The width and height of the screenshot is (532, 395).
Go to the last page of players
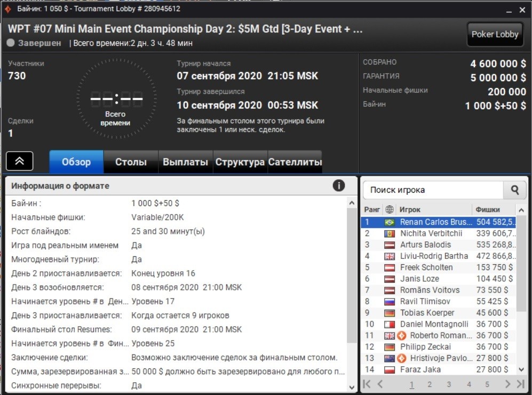pyautogui.click(x=520, y=384)
